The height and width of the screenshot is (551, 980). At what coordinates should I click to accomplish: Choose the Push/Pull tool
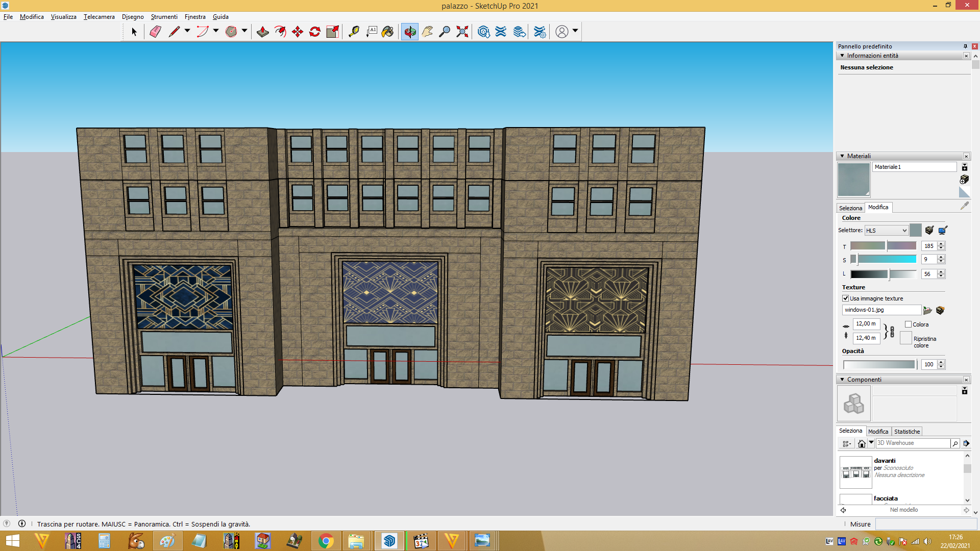point(263,32)
